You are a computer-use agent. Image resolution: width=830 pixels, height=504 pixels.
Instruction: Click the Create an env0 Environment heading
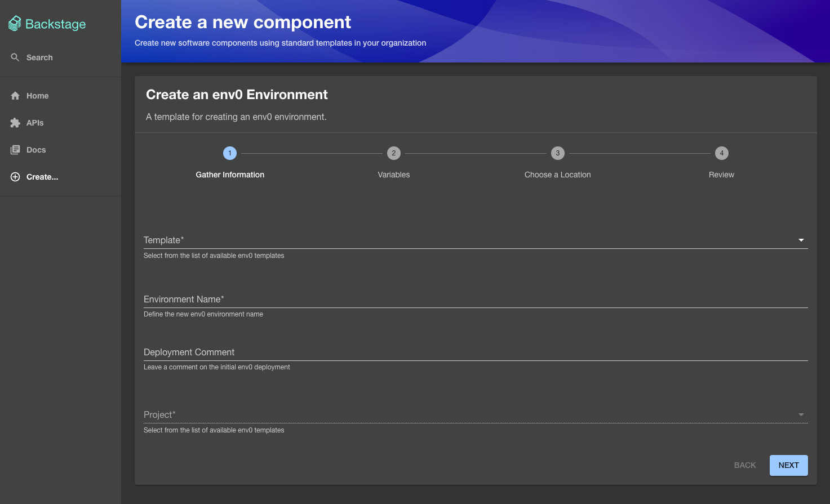(237, 95)
